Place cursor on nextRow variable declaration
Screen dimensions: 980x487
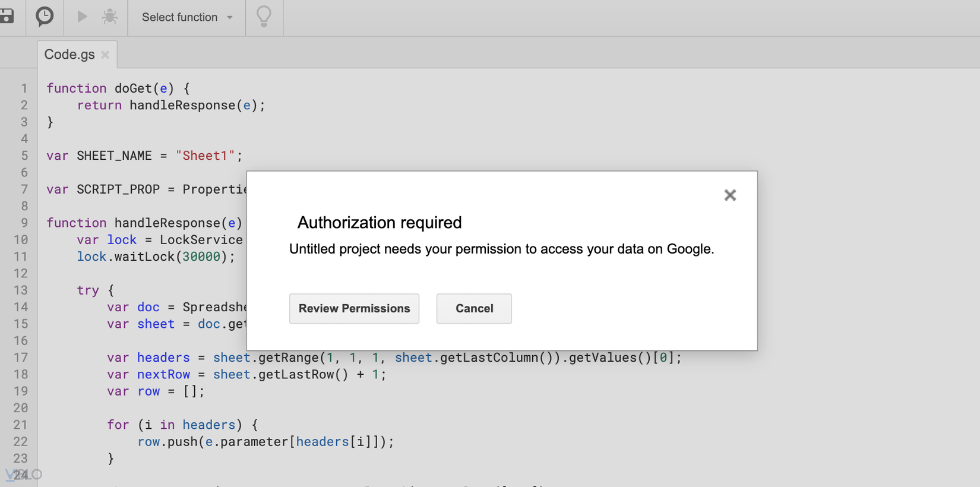(163, 375)
